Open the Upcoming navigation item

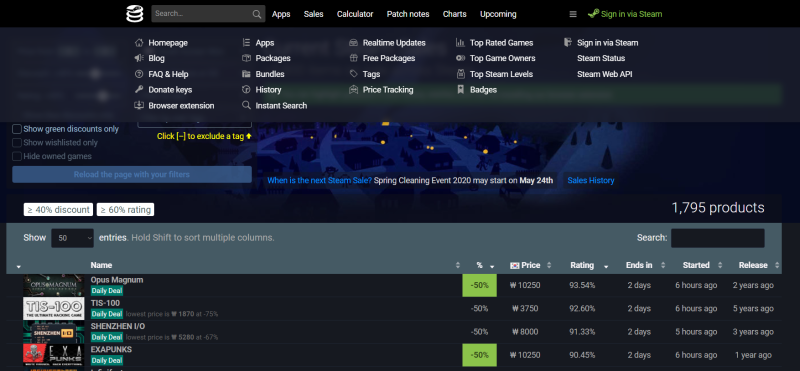[x=498, y=14]
